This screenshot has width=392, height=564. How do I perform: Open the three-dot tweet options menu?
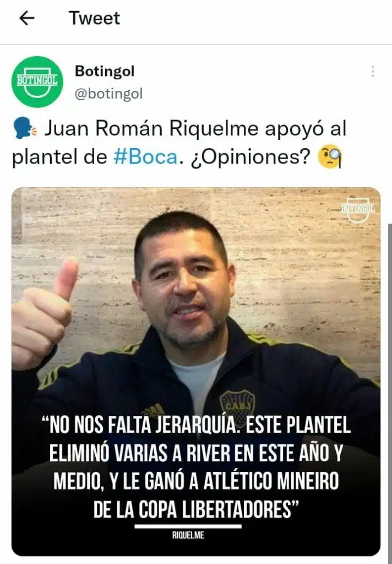coord(373,72)
